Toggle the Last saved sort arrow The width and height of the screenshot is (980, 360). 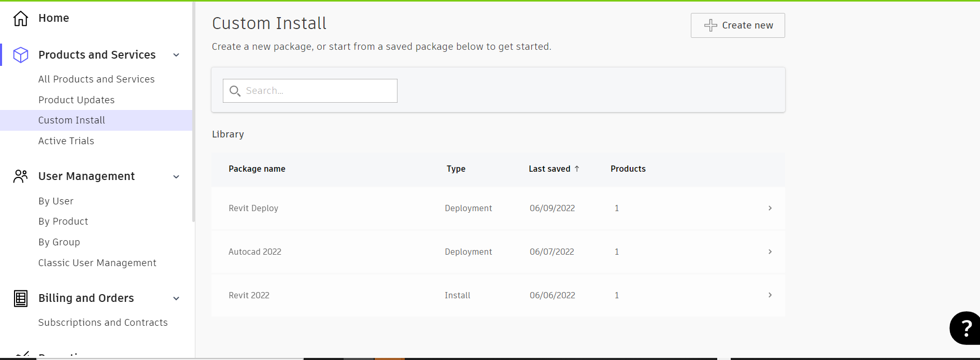pyautogui.click(x=577, y=169)
